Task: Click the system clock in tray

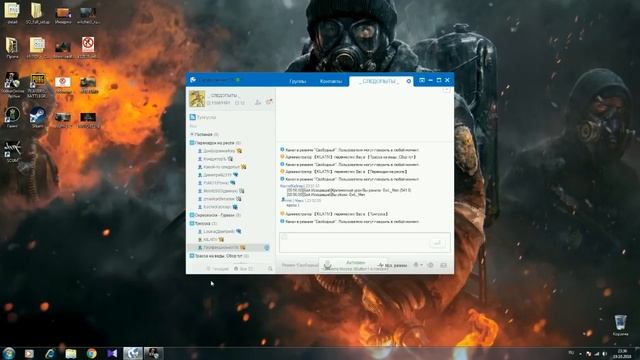Action: pos(622,353)
